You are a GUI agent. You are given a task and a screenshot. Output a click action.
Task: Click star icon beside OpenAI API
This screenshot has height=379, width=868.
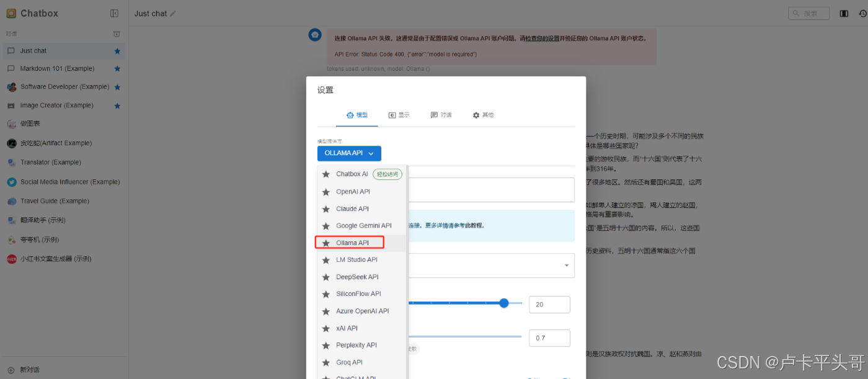(326, 192)
